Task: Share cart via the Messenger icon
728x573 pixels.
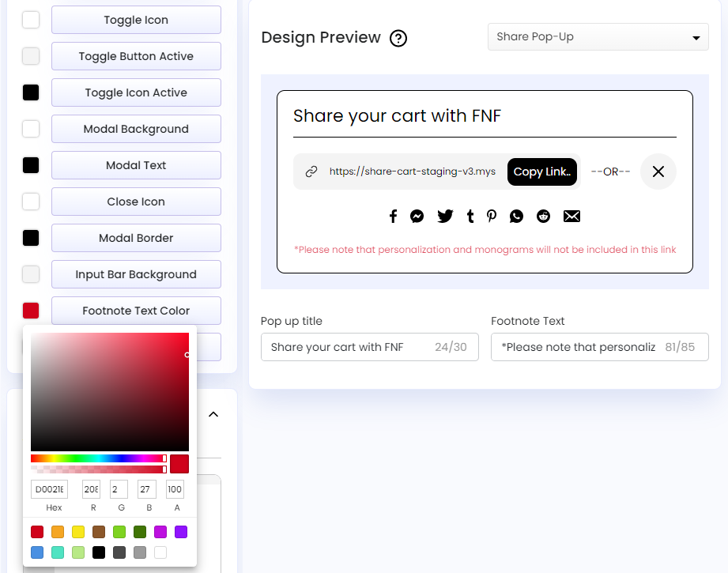Action: [417, 215]
